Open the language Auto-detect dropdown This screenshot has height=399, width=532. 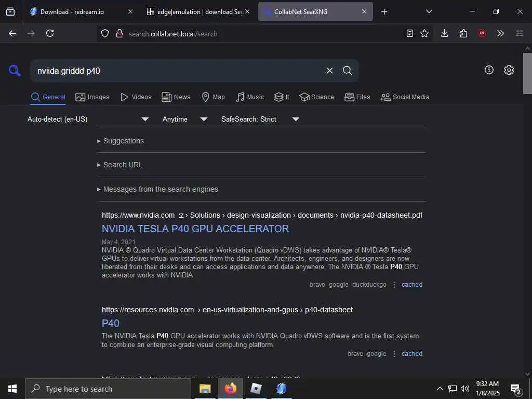[x=88, y=119]
